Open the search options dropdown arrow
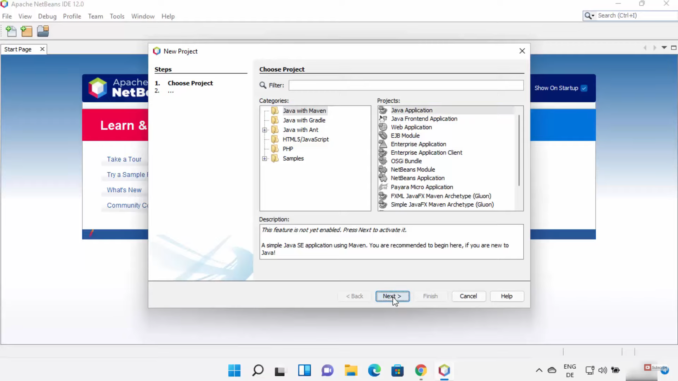The width and height of the screenshot is (678, 381). tap(593, 16)
